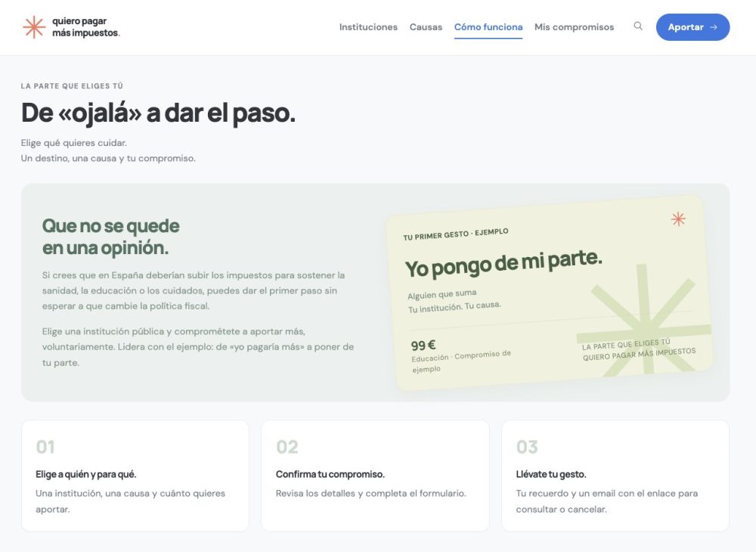Click the 'quiero pagar más impuestos' site name
The height and width of the screenshot is (552, 756).
pos(86,27)
